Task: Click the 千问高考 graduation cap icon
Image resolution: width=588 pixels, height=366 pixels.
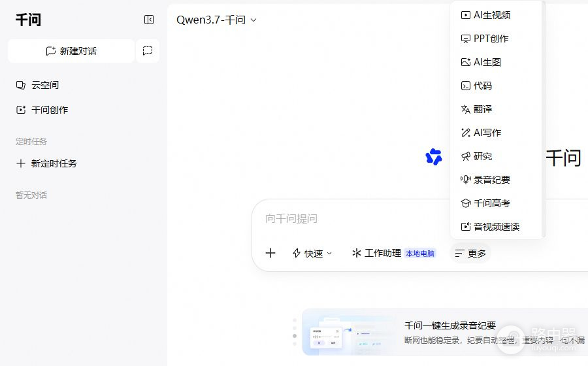Action: pyautogui.click(x=465, y=203)
